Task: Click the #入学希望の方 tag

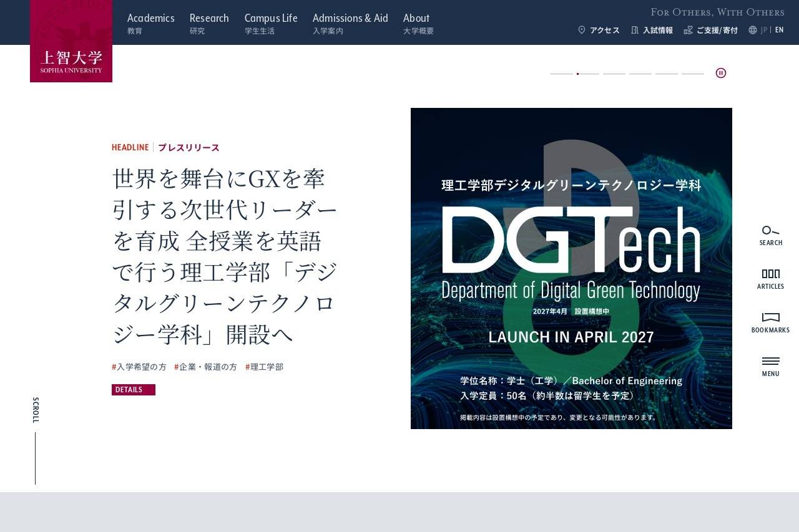Action: pyautogui.click(x=139, y=367)
